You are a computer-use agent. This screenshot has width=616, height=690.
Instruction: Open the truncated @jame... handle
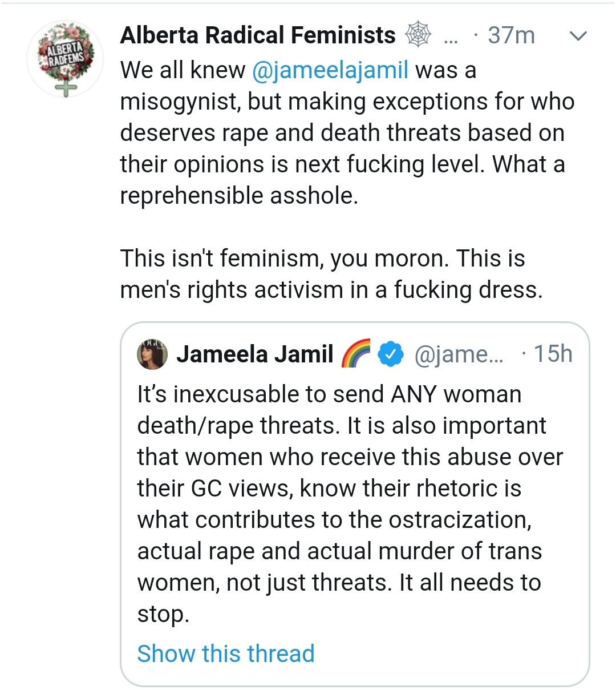pyautogui.click(x=459, y=354)
